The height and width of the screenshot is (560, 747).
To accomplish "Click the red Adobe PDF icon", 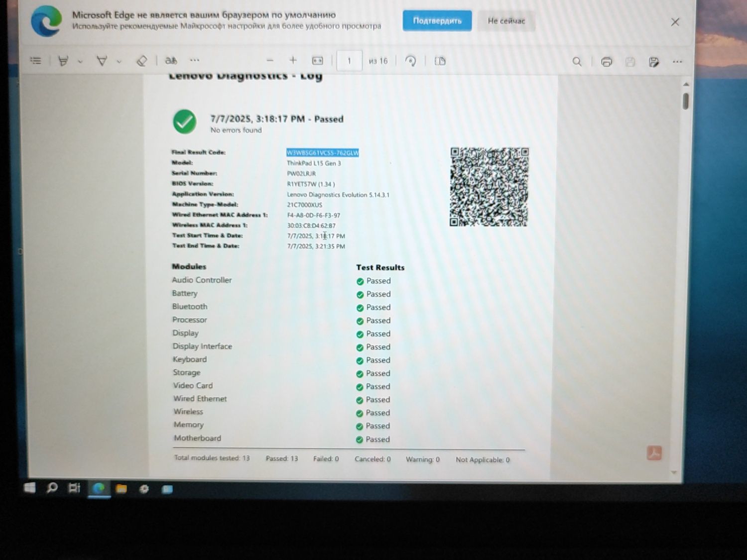I will (x=654, y=453).
